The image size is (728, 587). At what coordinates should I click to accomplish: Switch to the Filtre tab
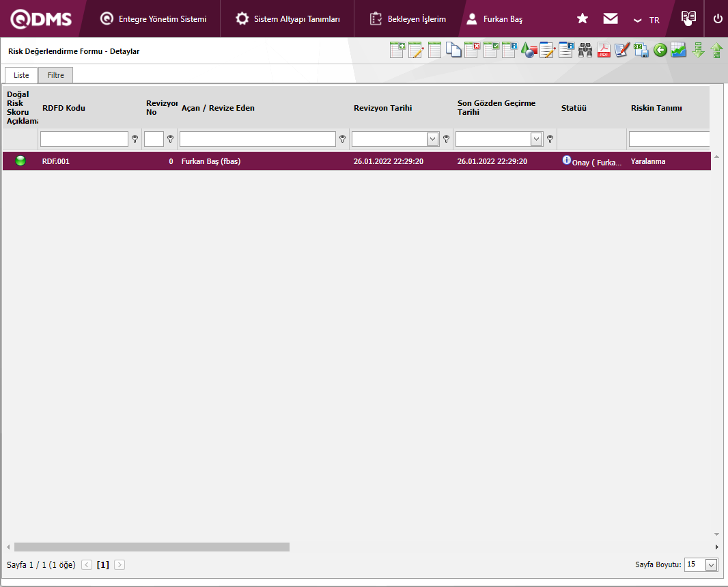(x=55, y=75)
